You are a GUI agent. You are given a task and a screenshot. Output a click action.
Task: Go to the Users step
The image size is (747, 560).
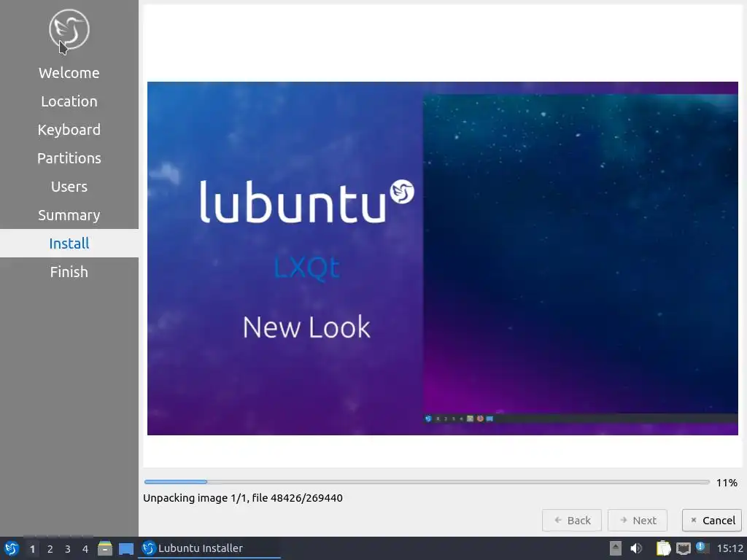tap(69, 187)
